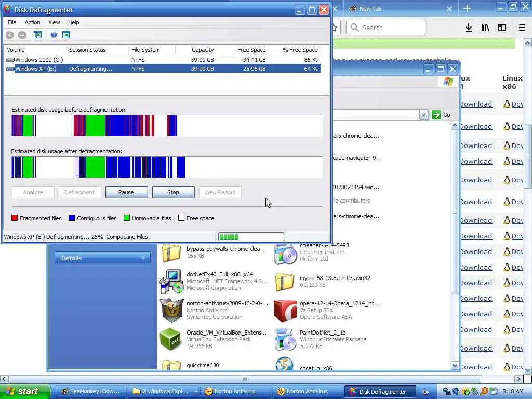Stop the defragmentation
The image size is (532, 399).
pyautogui.click(x=173, y=192)
